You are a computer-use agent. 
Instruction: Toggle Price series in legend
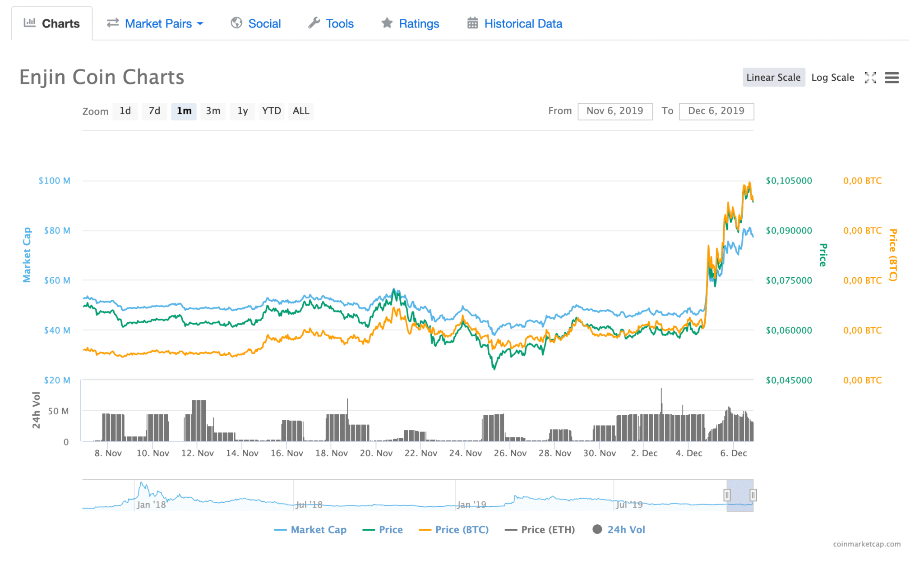pyautogui.click(x=383, y=529)
